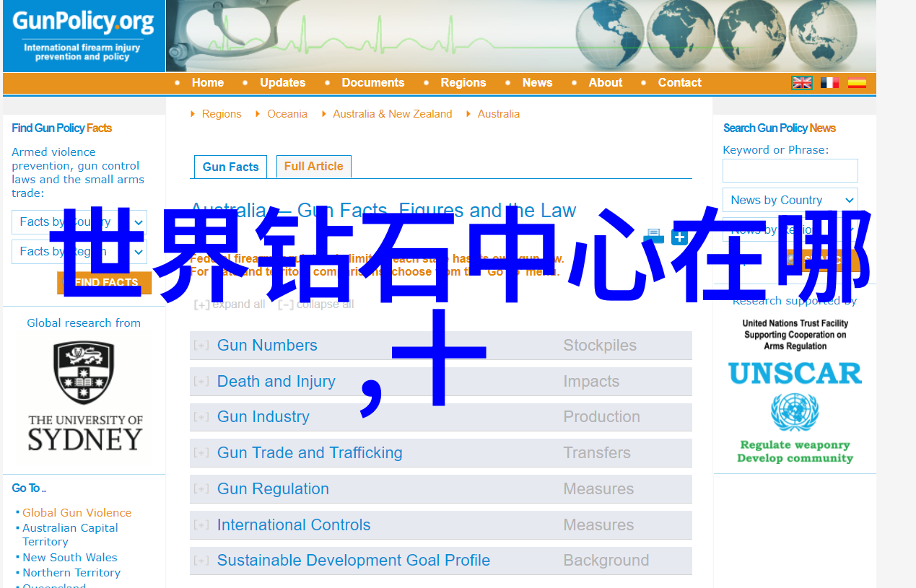Click the Regions breadcrumb link
Image resolution: width=916 pixels, height=588 pixels.
coord(222,114)
